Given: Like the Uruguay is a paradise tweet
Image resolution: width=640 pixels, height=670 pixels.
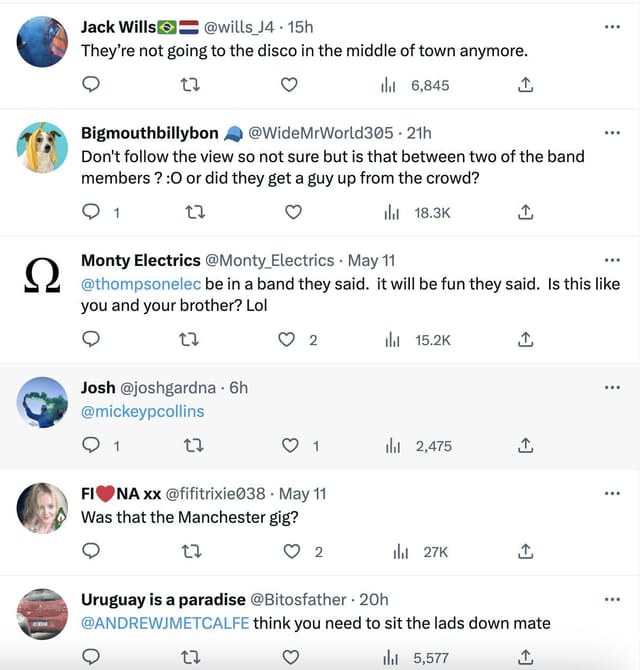Looking at the screenshot, I should coord(290,657).
